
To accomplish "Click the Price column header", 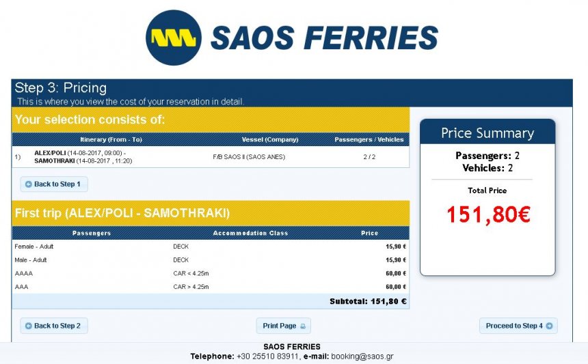I will tap(369, 233).
